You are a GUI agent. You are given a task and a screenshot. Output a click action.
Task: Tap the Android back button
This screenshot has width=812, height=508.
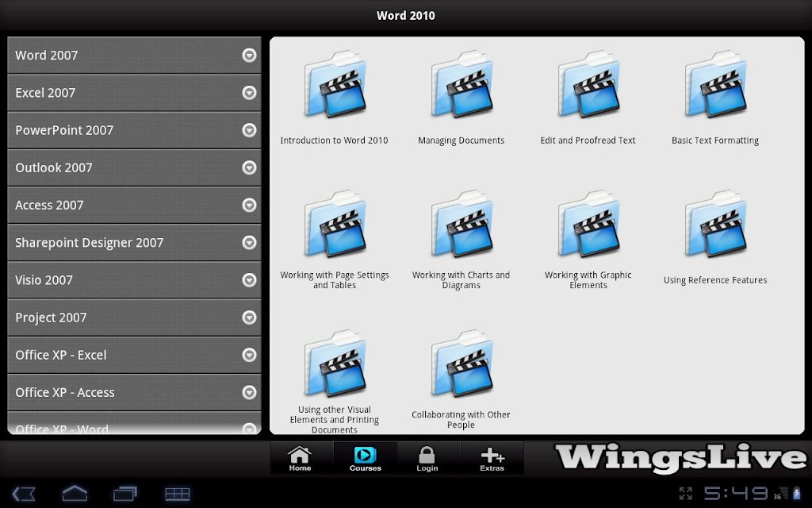pyautogui.click(x=23, y=494)
